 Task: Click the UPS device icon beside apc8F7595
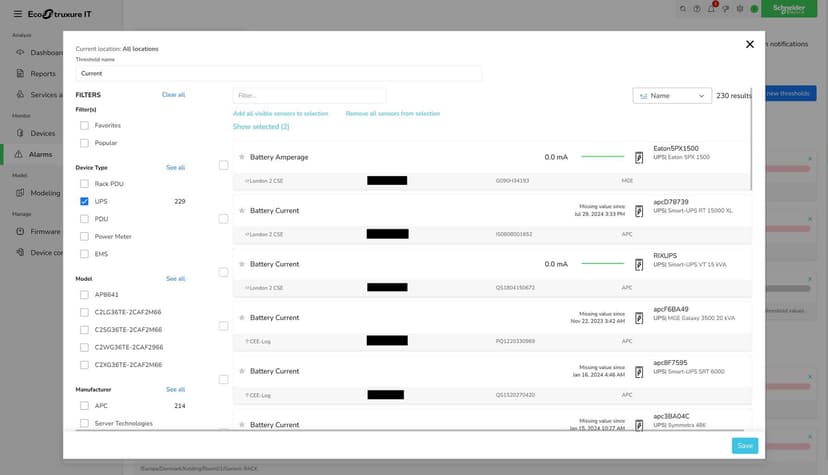(x=639, y=372)
